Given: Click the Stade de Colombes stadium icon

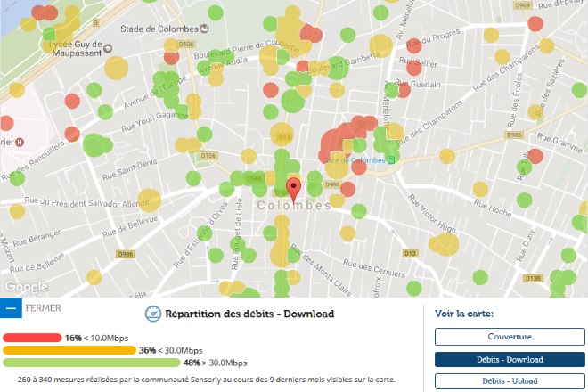Looking at the screenshot, I should pyautogui.click(x=206, y=29).
